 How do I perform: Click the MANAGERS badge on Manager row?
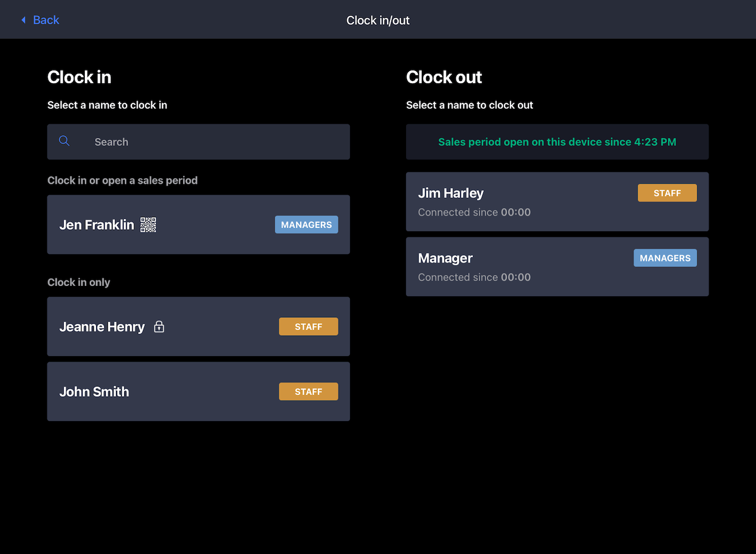click(x=665, y=258)
